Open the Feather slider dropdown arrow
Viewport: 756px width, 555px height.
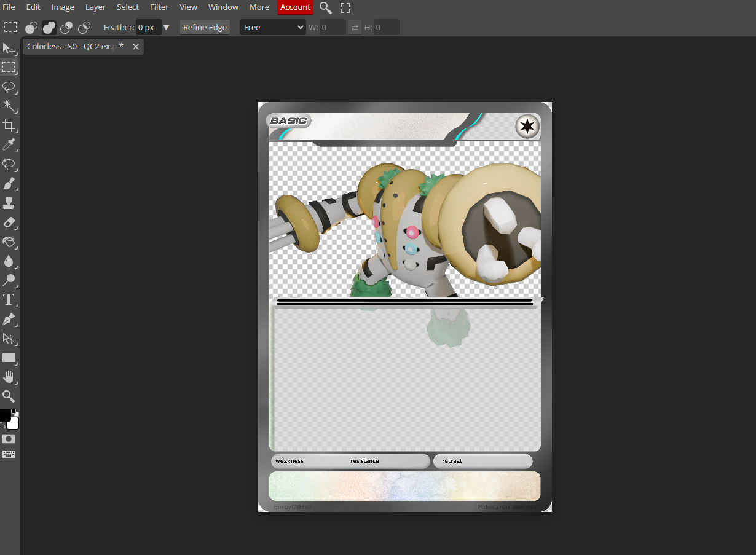[x=167, y=28]
